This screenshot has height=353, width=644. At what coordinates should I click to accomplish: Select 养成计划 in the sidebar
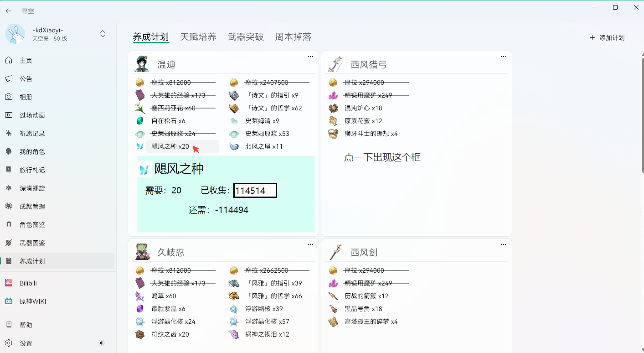(x=57, y=261)
